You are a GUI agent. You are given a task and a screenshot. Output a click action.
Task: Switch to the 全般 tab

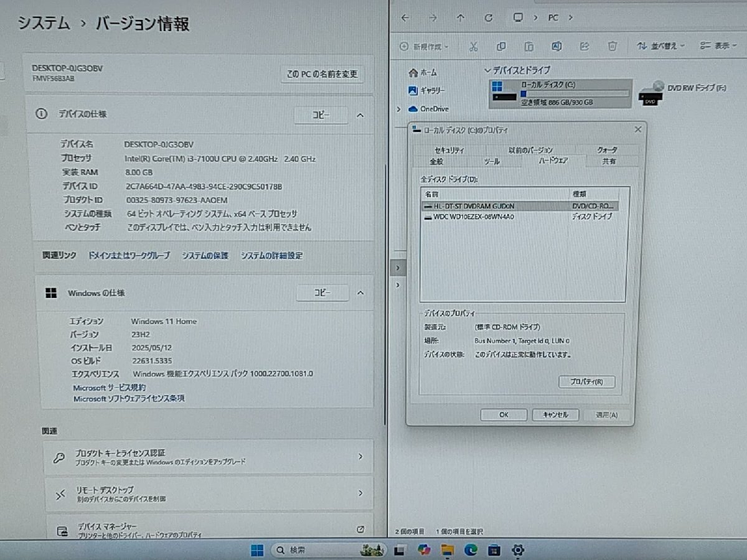click(x=436, y=161)
